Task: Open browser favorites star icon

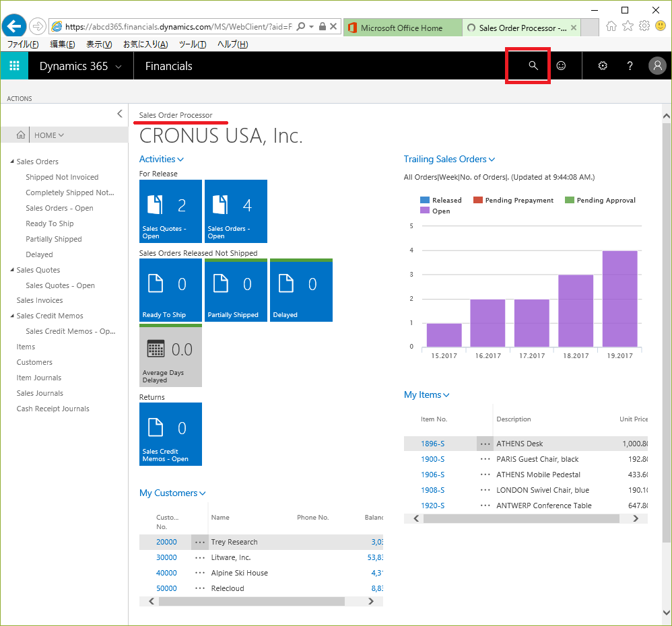Action: click(x=628, y=26)
